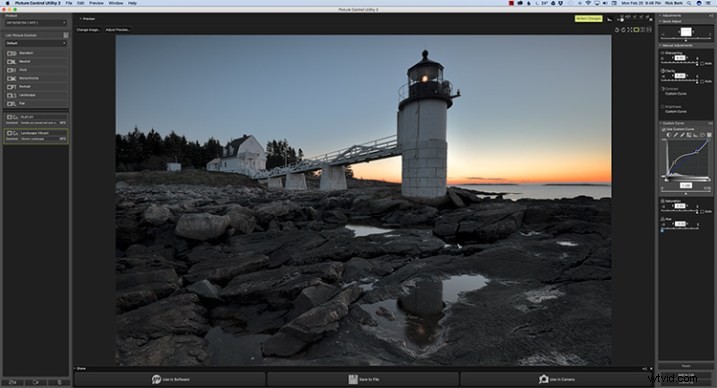Click the contrast half-circle curve tool icon
The width and height of the screenshot is (717, 388).
pyautogui.click(x=669, y=135)
